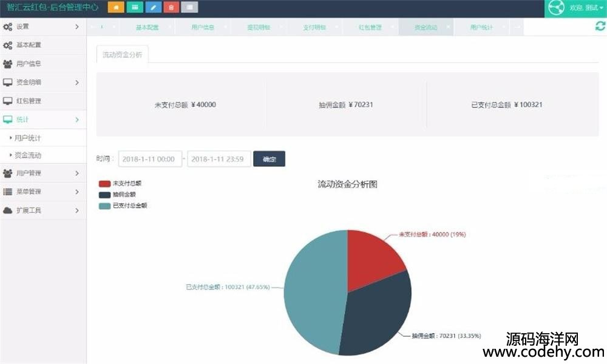Click the monitor icon beside 资金明细
The width and height of the screenshot is (607, 364).
click(8, 83)
